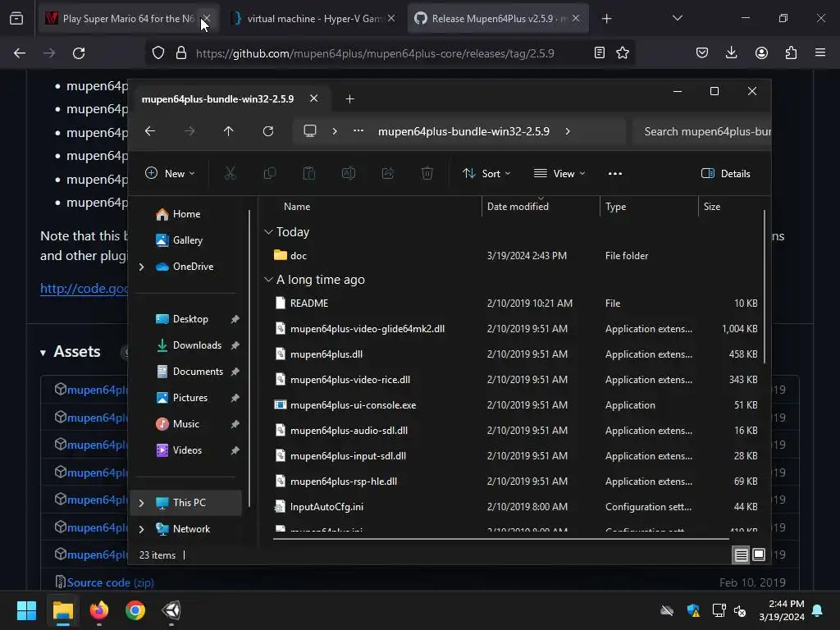Click the Rename icon in Explorer toolbar
Viewport: 840px width, 630px height.
pos(348,173)
